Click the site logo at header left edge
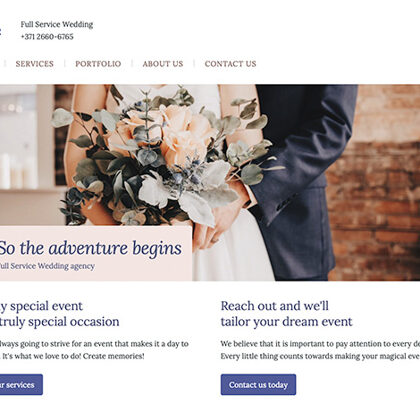This screenshot has height=420, width=420. [x=1, y=32]
